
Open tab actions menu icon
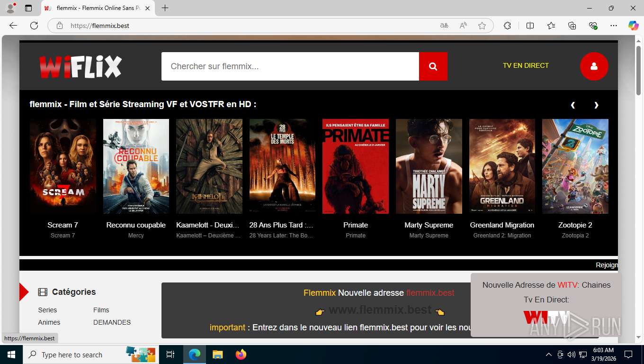point(28,8)
